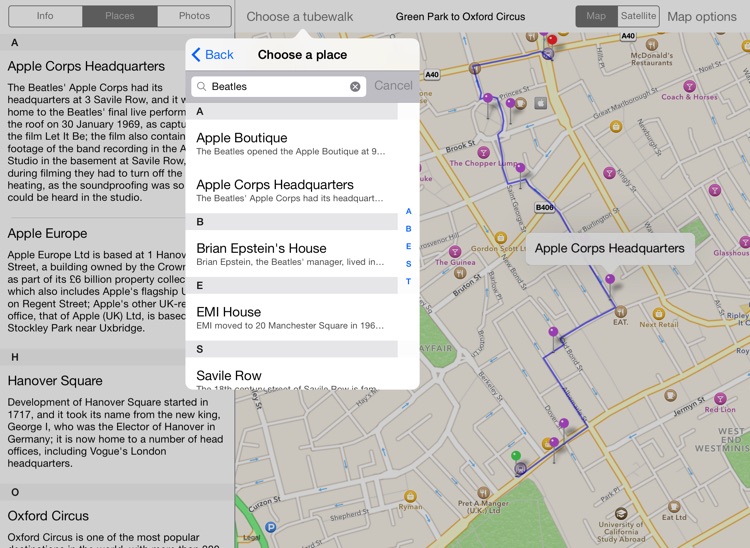Switch to the Photos tab
The image size is (750, 548).
[x=194, y=16]
